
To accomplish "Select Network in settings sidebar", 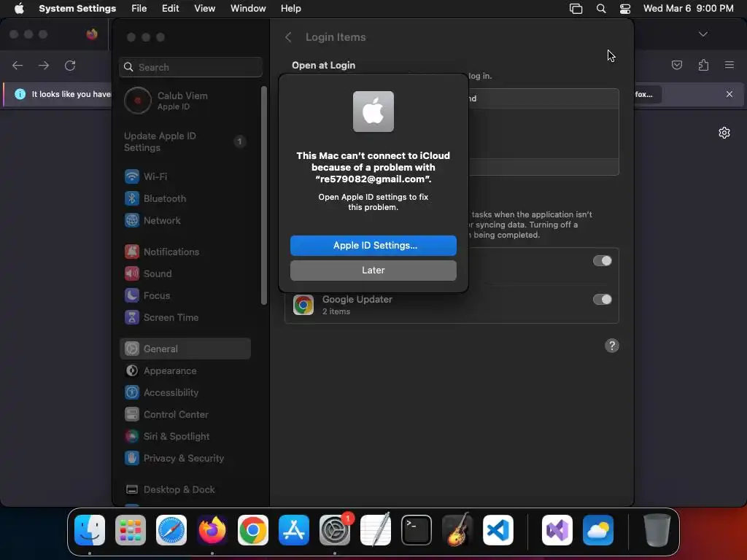I will tap(186, 220).
